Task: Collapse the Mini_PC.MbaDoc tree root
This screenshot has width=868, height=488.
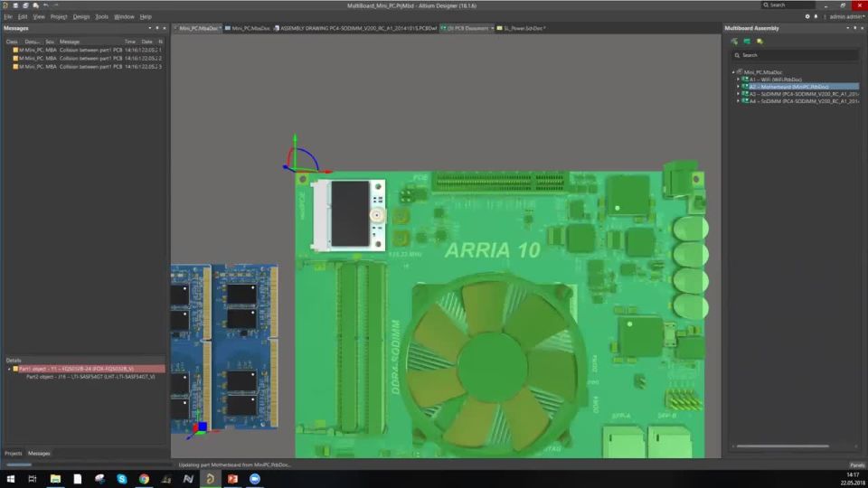Action: click(733, 72)
